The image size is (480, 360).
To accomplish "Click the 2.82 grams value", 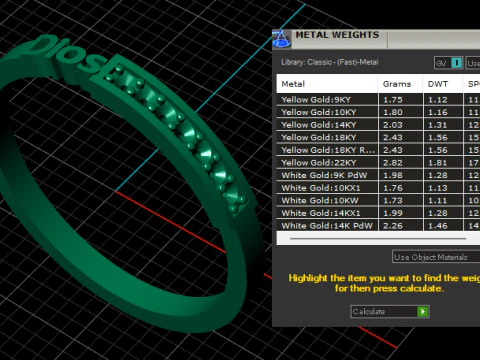I will (393, 163).
